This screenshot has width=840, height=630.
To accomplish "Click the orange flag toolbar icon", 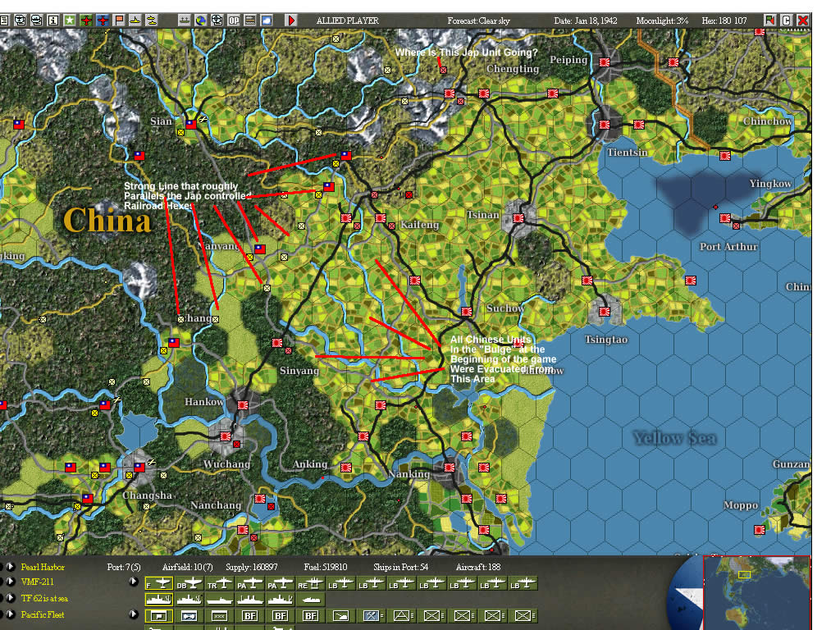I will [x=119, y=21].
